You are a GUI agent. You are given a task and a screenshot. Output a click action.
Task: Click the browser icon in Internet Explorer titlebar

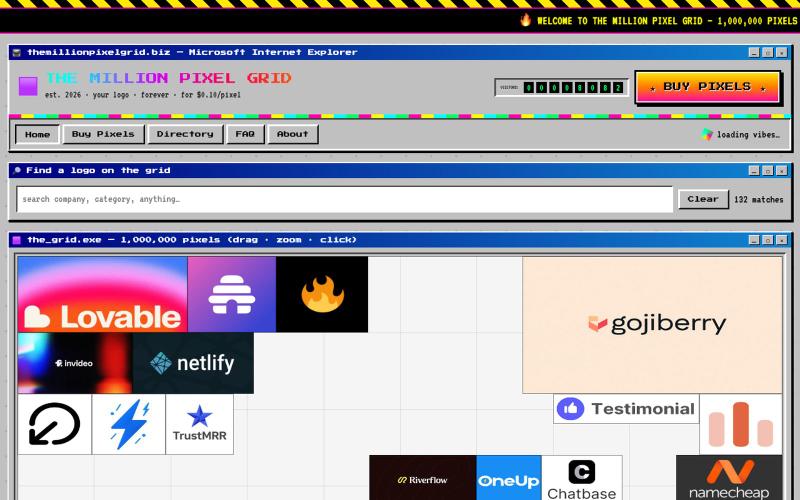click(x=17, y=52)
